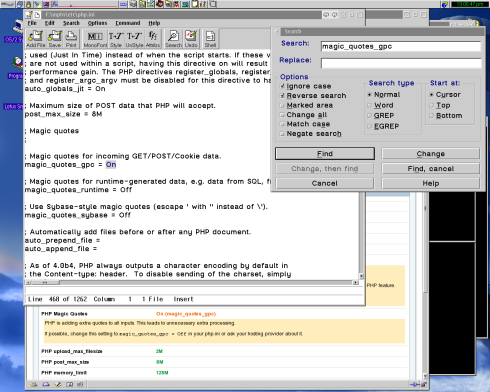Screen dimensions: 490x392
Task: Click the lock icon in WarpCenter bar
Action: pyautogui.click(x=28, y=4)
